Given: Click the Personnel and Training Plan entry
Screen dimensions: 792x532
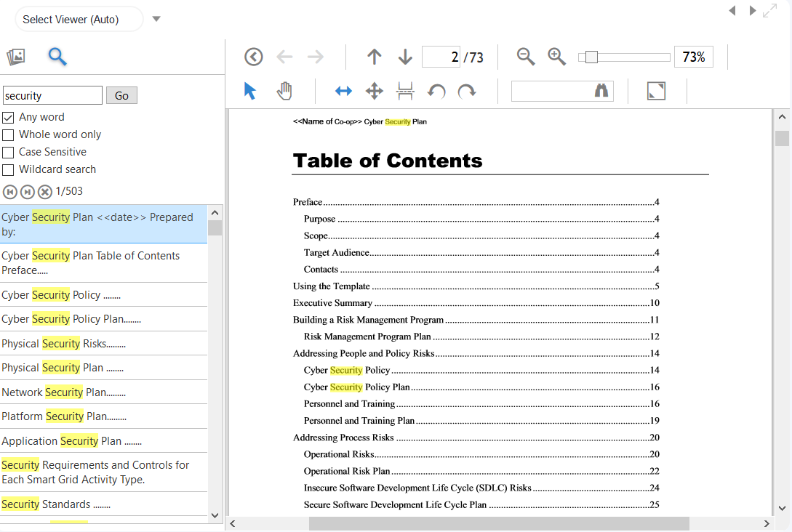Looking at the screenshot, I should tap(481, 421).
